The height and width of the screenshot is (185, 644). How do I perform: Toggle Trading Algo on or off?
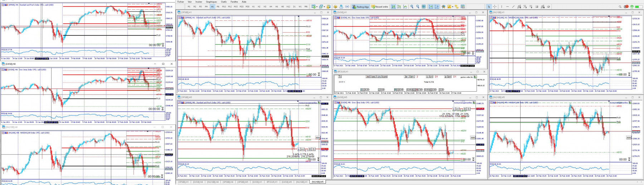tap(361, 6)
